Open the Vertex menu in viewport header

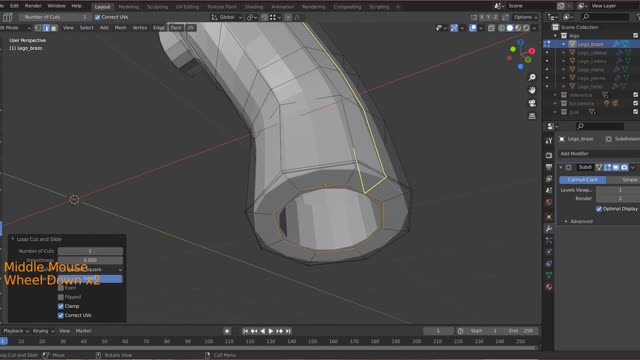(140, 28)
